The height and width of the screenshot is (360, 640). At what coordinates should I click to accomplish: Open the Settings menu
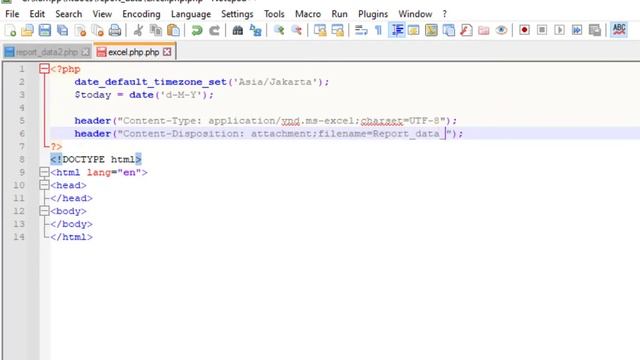point(237,14)
